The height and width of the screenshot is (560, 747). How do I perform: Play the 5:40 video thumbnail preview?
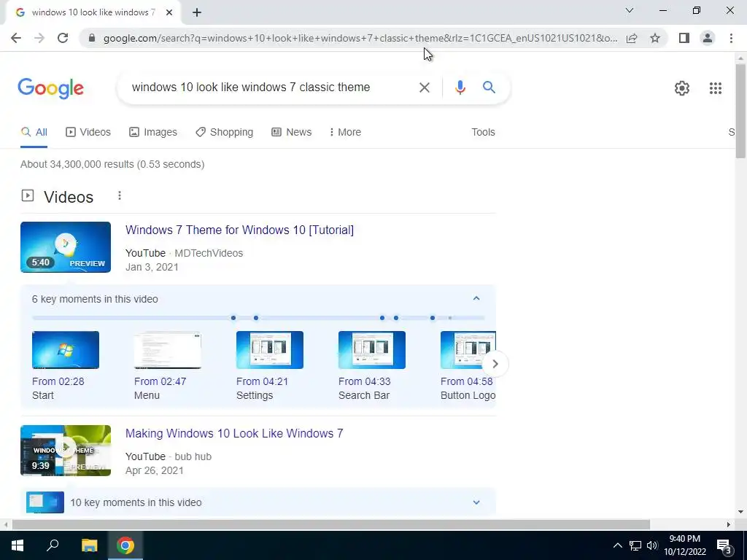click(x=66, y=247)
